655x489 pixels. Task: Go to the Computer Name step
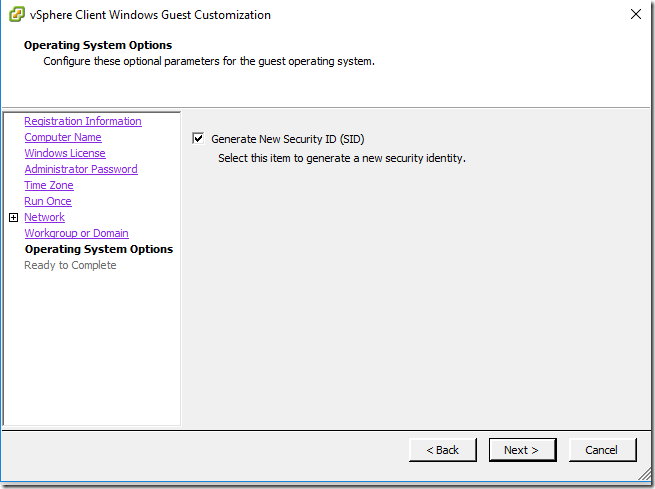[63, 137]
